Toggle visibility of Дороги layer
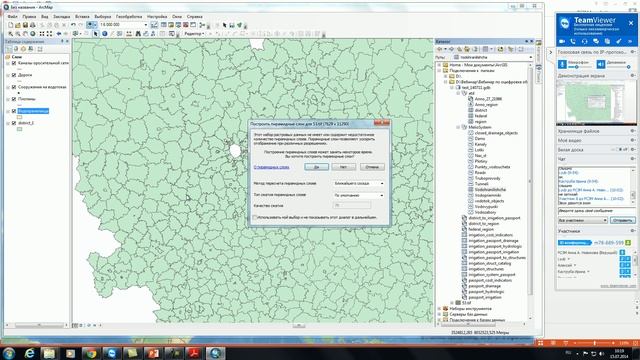The image size is (640, 360). [14, 75]
